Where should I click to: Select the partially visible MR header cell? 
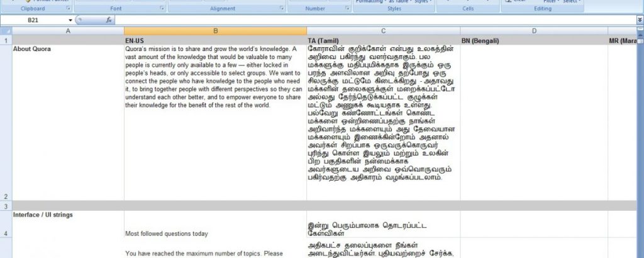pos(622,40)
